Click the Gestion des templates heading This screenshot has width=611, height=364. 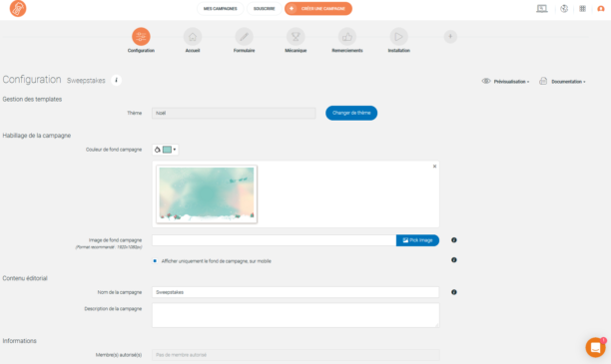(x=32, y=100)
